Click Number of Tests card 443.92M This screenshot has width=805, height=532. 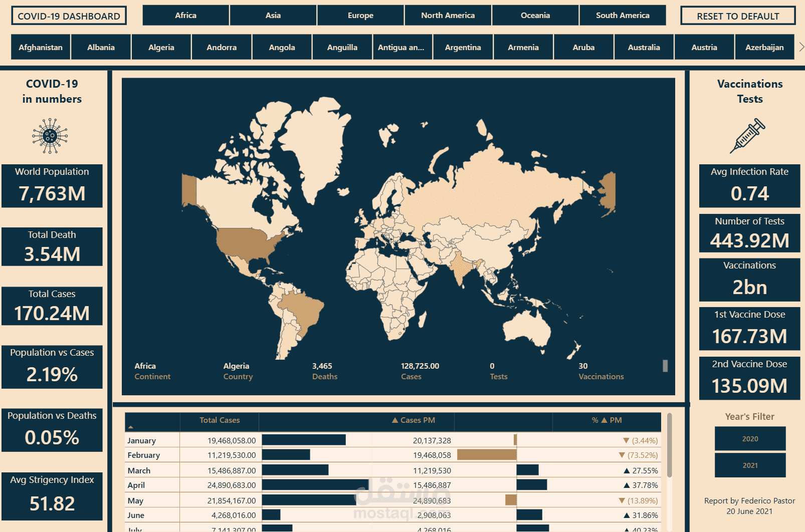[749, 233]
